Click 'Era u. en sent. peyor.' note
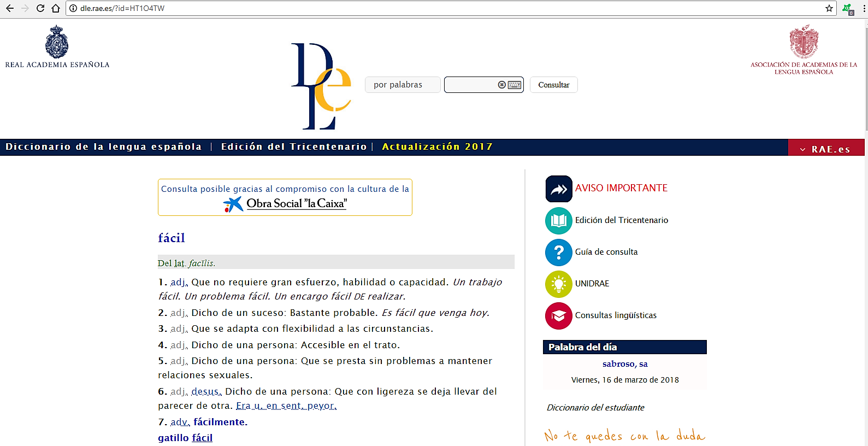The height and width of the screenshot is (446, 868). coord(286,406)
